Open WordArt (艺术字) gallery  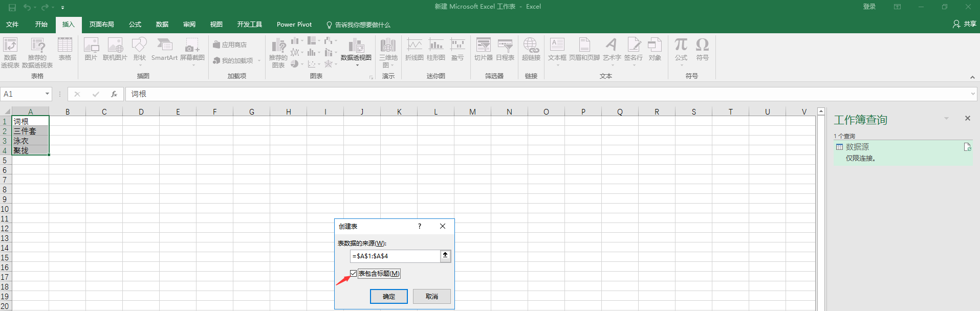[612, 51]
